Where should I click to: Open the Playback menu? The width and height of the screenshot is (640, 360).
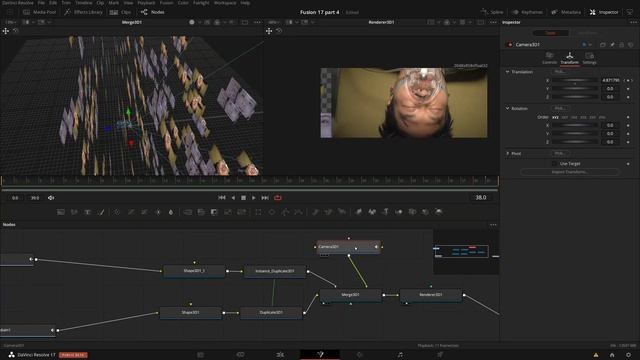click(146, 3)
